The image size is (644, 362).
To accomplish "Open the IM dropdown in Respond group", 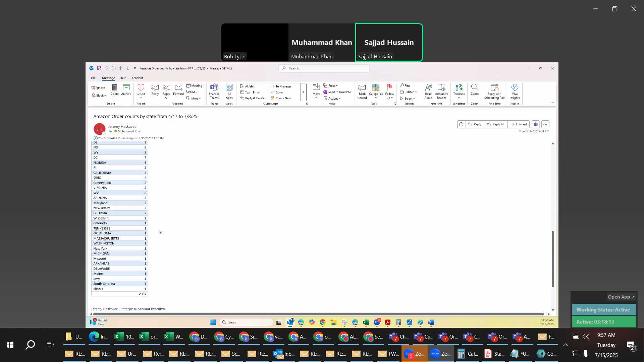I will pyautogui.click(x=192, y=92).
